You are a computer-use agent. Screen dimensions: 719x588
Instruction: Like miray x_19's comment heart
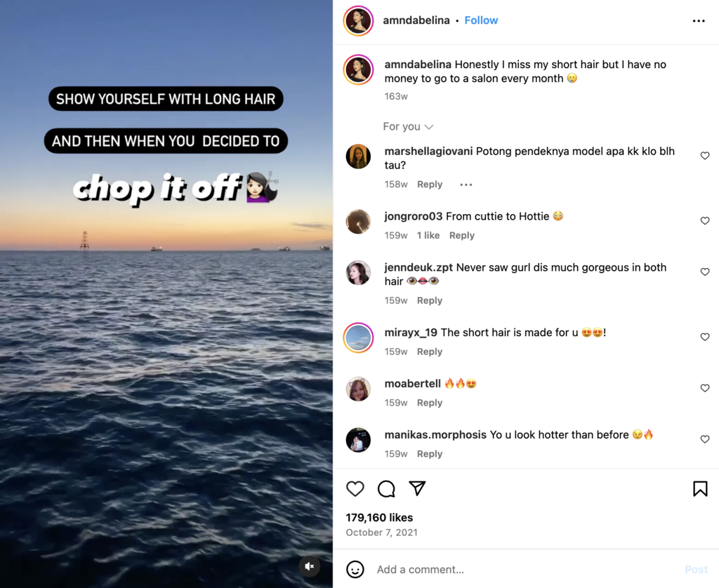[705, 337]
